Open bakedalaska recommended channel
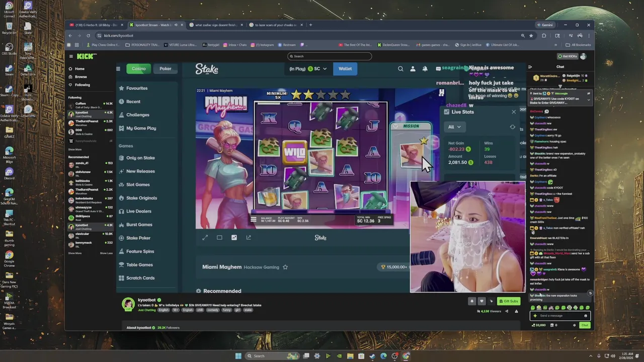Screen dimensions: 644x362 pyautogui.click(x=91, y=200)
